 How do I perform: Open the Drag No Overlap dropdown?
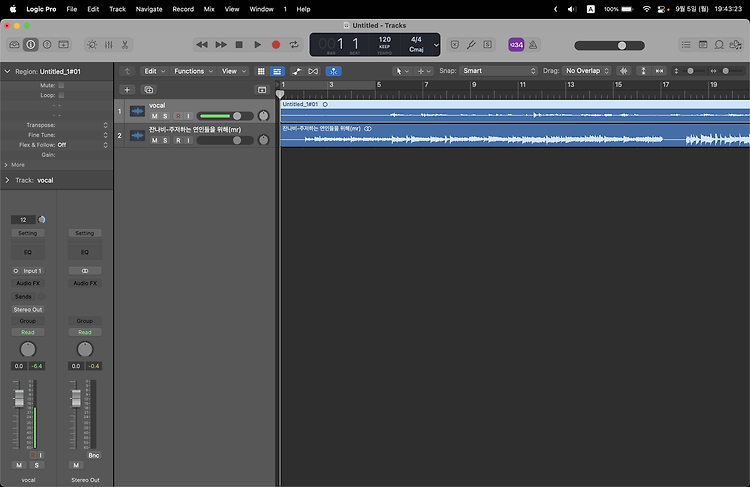click(587, 71)
